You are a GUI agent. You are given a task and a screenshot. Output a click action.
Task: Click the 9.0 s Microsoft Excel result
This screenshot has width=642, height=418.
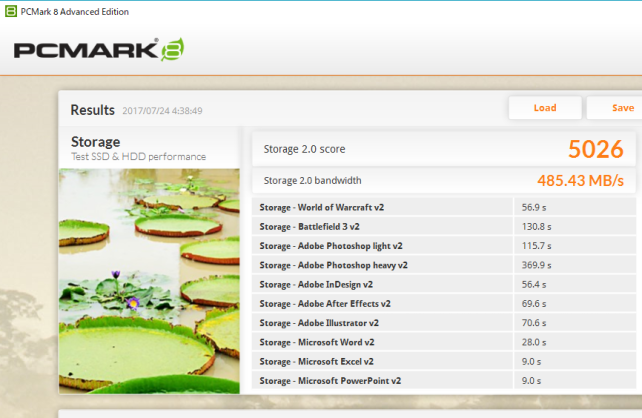pyautogui.click(x=531, y=362)
